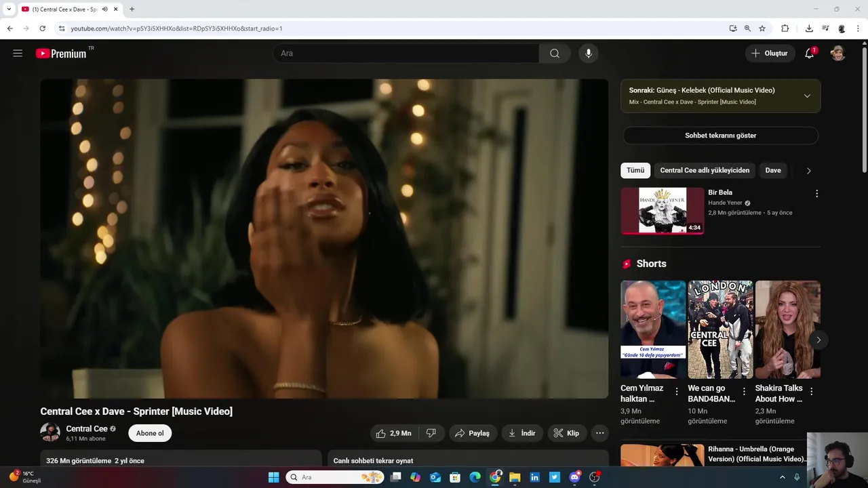Open a new browser tab

[x=132, y=9]
